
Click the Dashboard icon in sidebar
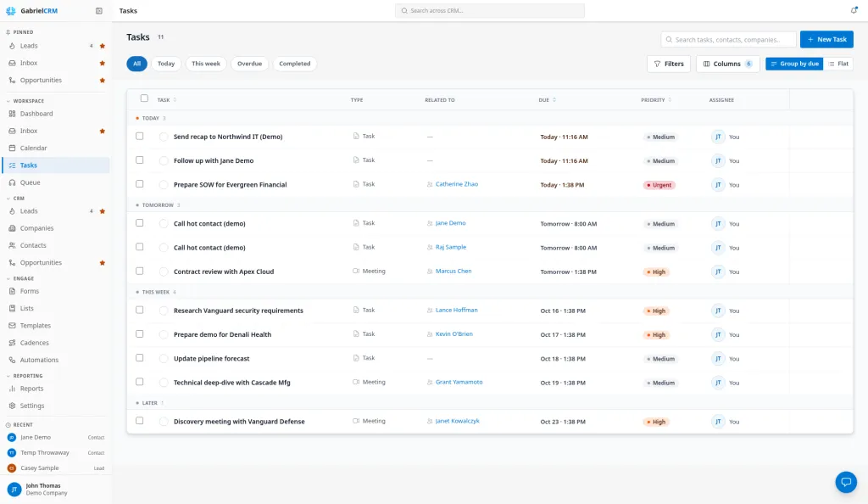click(x=12, y=114)
